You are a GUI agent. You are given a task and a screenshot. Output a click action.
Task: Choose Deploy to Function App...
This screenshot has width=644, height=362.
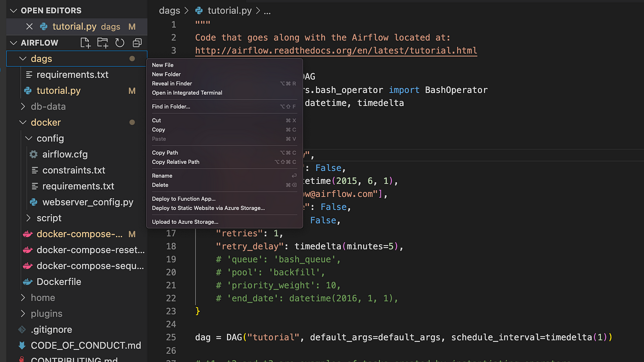(x=224, y=199)
